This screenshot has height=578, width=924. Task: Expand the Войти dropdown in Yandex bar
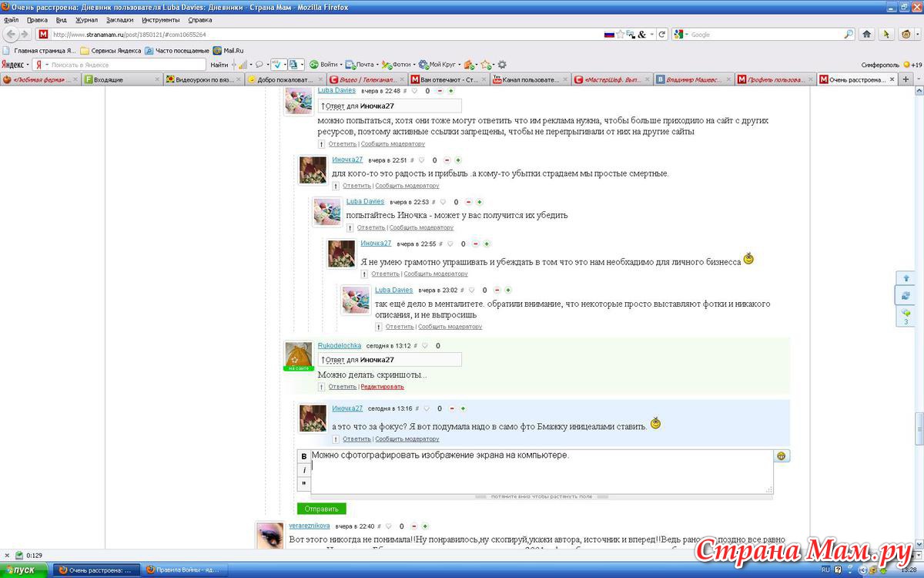point(341,65)
